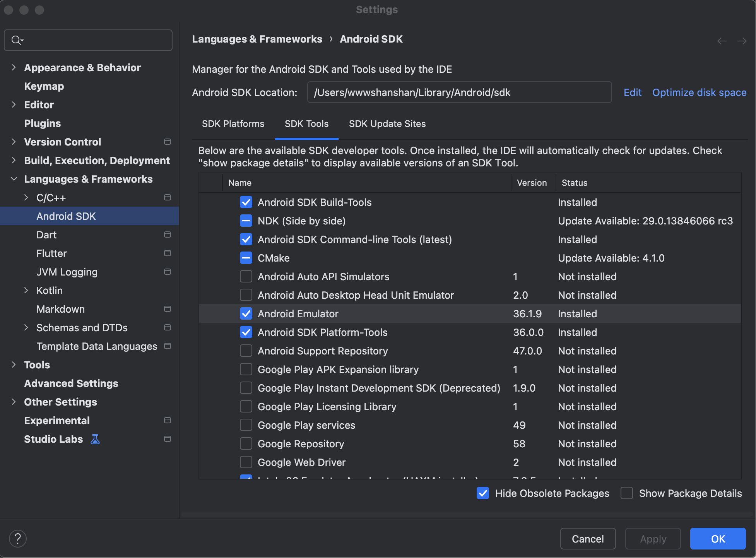Open the SDK Update Sites tab

(387, 124)
